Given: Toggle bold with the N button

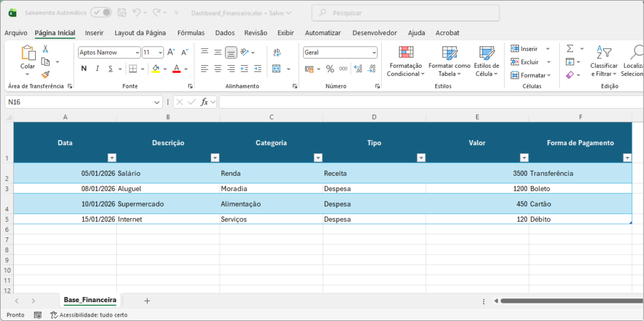Looking at the screenshot, I should tap(84, 68).
